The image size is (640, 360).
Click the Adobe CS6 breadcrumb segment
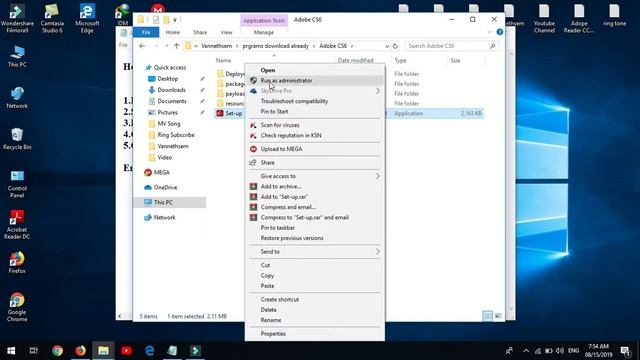tap(333, 46)
